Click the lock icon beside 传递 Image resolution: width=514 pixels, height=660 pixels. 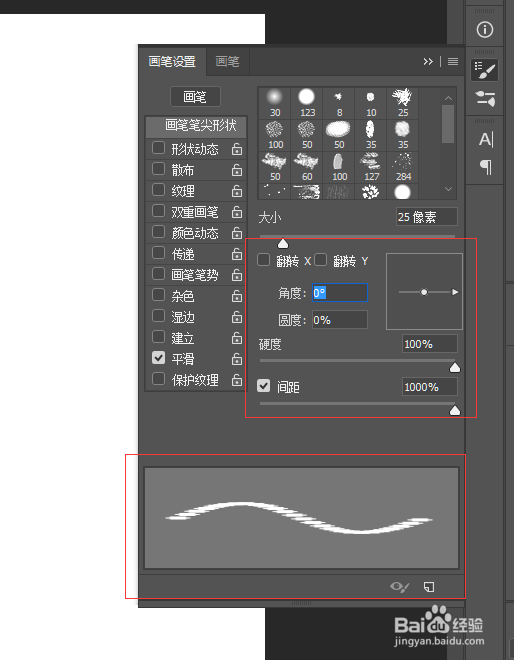click(x=237, y=254)
